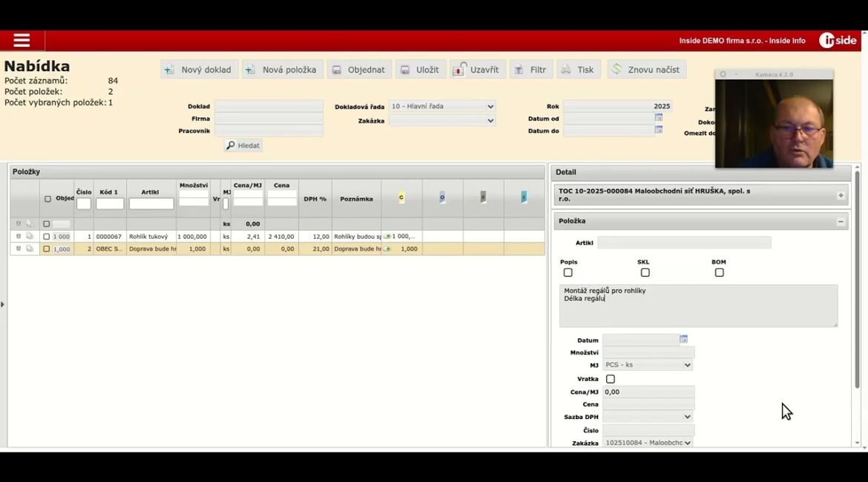Click the Tisk print button
Viewport: 868px width, 482px height.
(579, 70)
